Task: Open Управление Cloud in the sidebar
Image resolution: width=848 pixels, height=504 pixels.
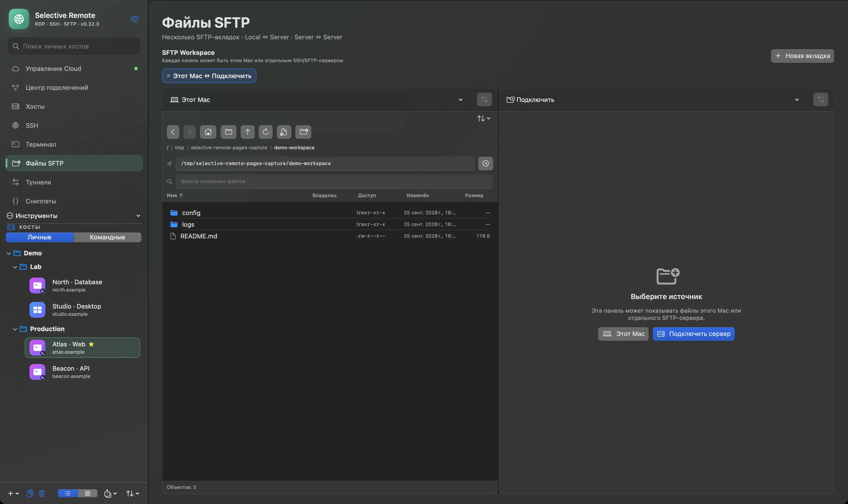Action: (x=74, y=69)
